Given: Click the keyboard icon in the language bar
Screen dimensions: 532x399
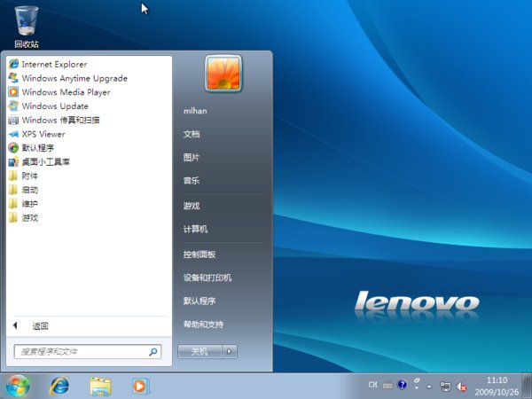Looking at the screenshot, I should click(x=387, y=386).
